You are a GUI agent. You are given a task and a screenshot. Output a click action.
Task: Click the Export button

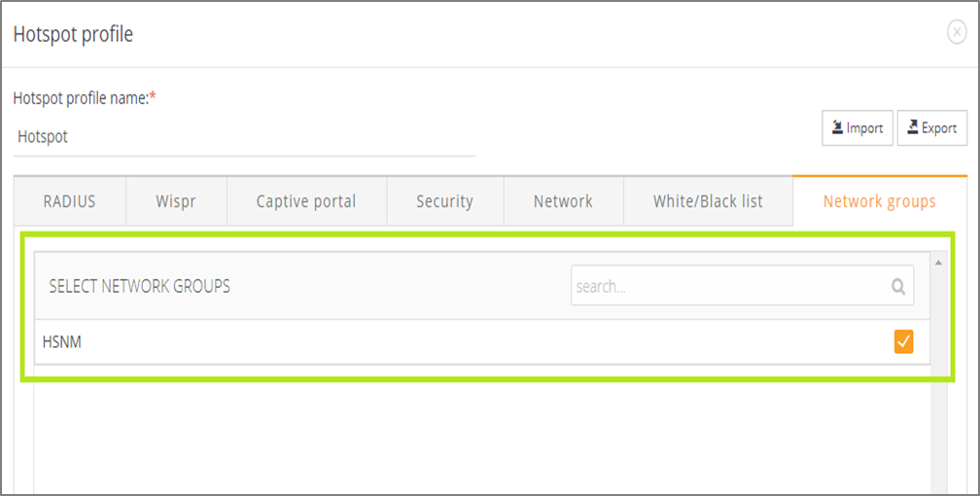(x=931, y=127)
